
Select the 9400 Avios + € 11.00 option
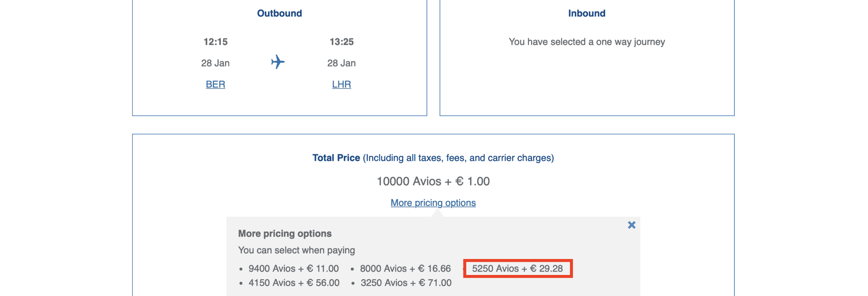(x=293, y=269)
